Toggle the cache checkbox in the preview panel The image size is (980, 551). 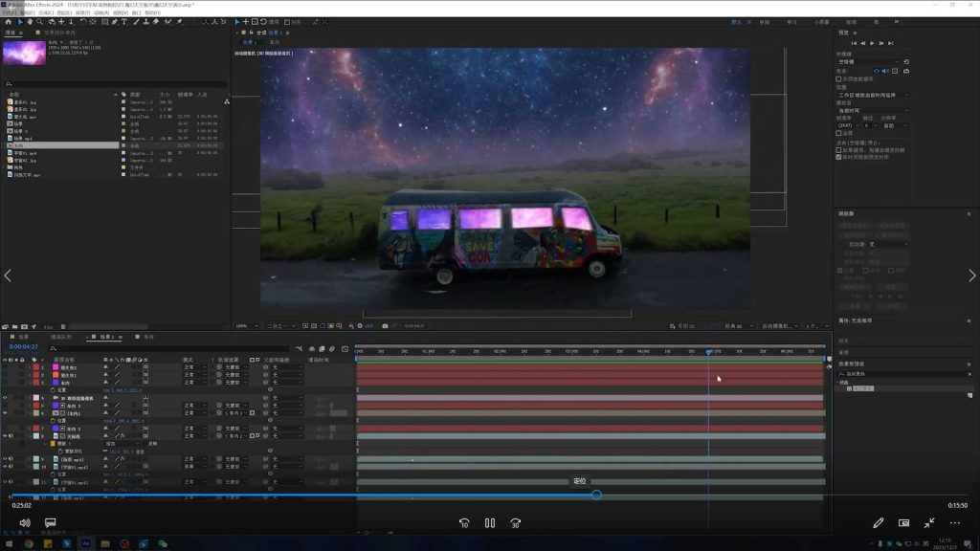click(839, 79)
